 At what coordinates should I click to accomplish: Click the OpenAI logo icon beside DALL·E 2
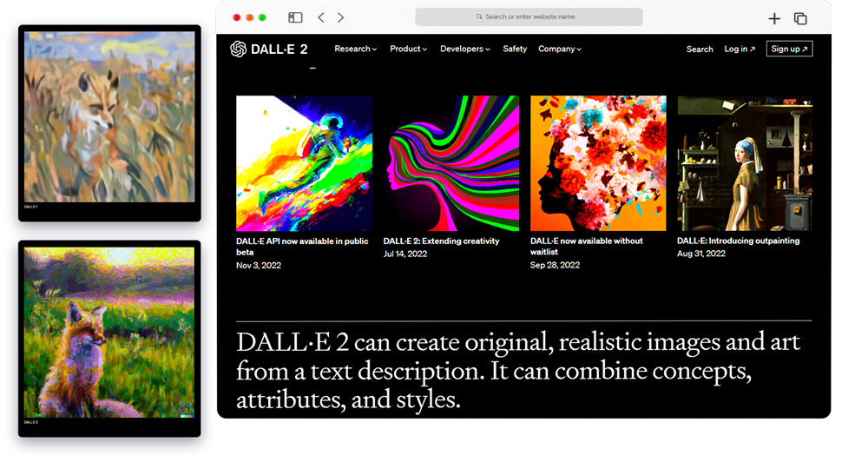238,49
